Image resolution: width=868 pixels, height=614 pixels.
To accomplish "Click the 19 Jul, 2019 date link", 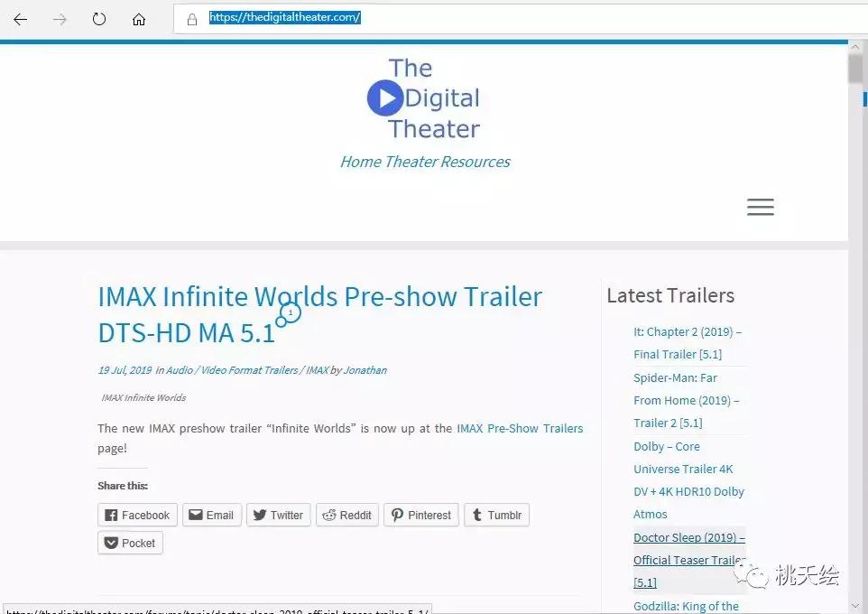I will tap(125, 370).
